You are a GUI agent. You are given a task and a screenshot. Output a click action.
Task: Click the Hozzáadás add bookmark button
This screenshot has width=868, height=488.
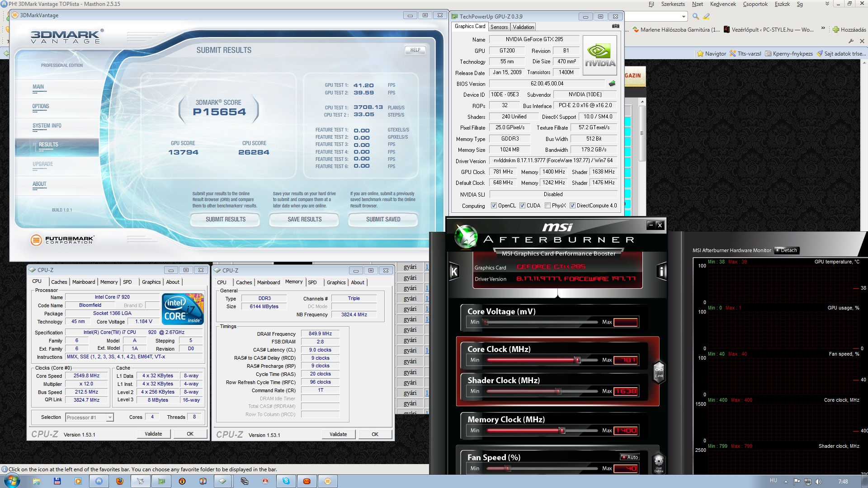pos(849,30)
